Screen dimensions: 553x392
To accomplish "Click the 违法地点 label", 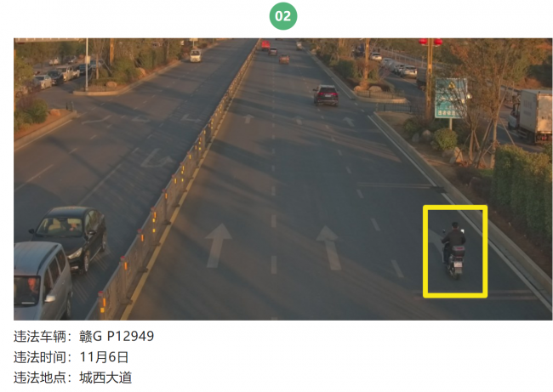I will 39,378.
